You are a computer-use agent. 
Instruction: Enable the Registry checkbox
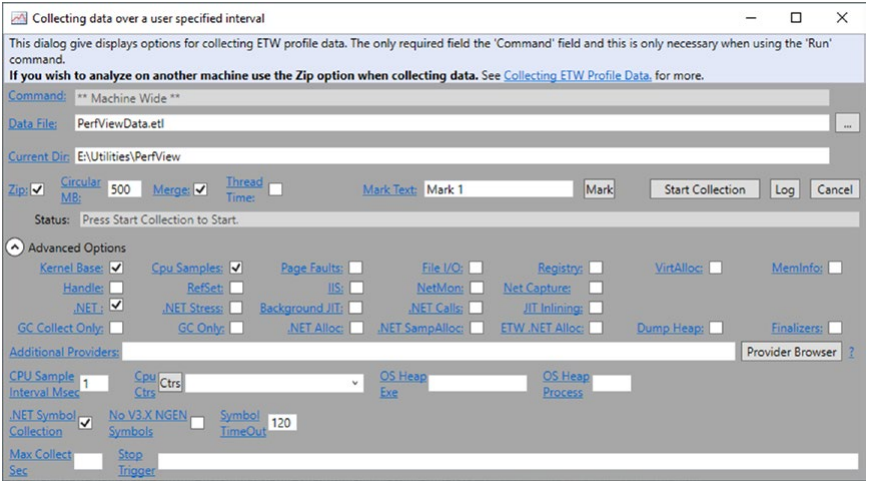[596, 268]
